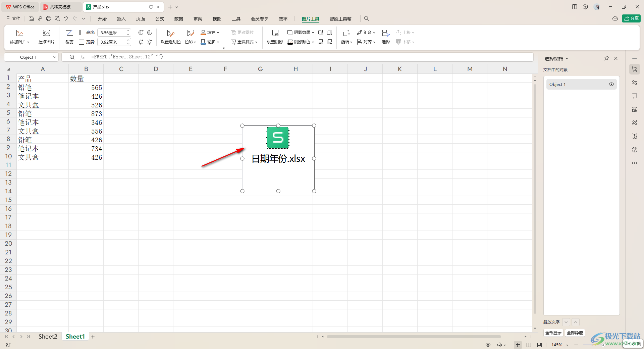
Task: Click the save icon in quick access toolbar
Action: [x=31, y=18]
